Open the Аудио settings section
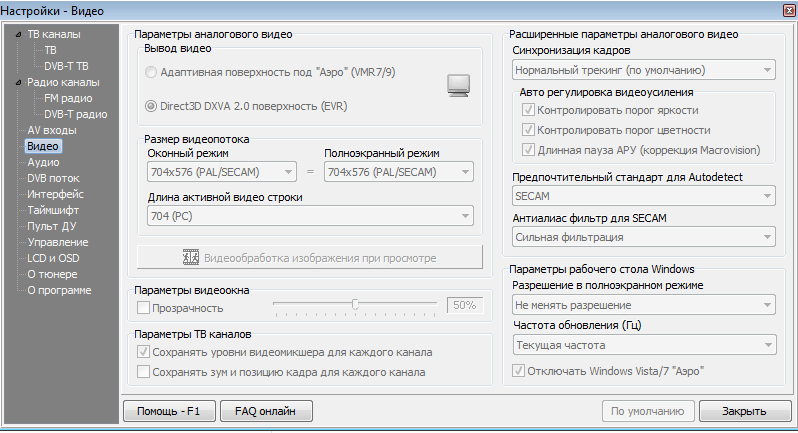The width and height of the screenshot is (798, 433). click(43, 162)
